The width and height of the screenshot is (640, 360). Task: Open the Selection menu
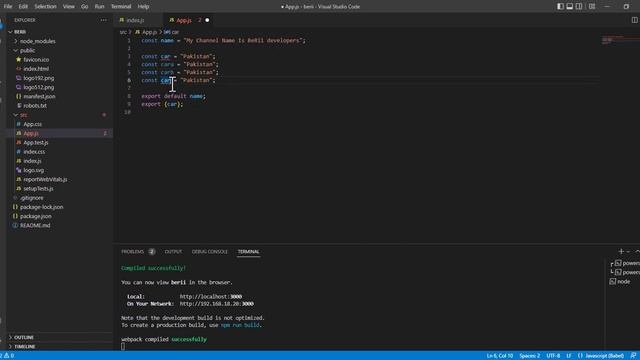[45, 7]
